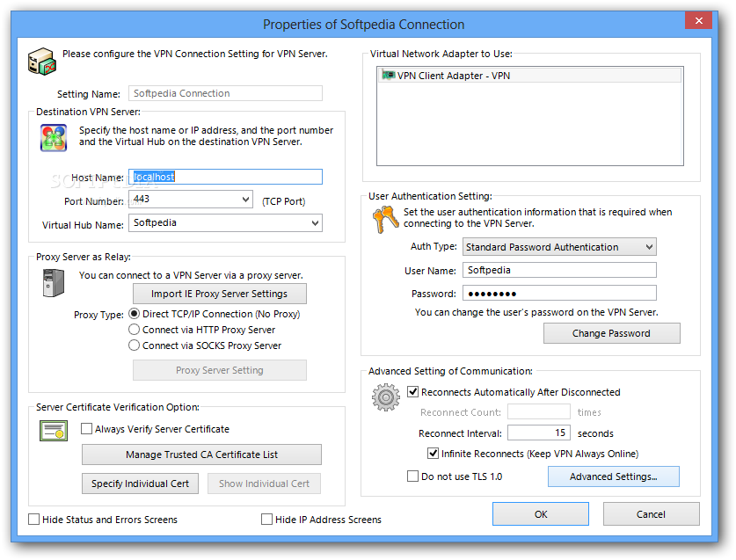Click the Host Name input field
Image resolution: width=736 pixels, height=560 pixels.
tap(225, 177)
